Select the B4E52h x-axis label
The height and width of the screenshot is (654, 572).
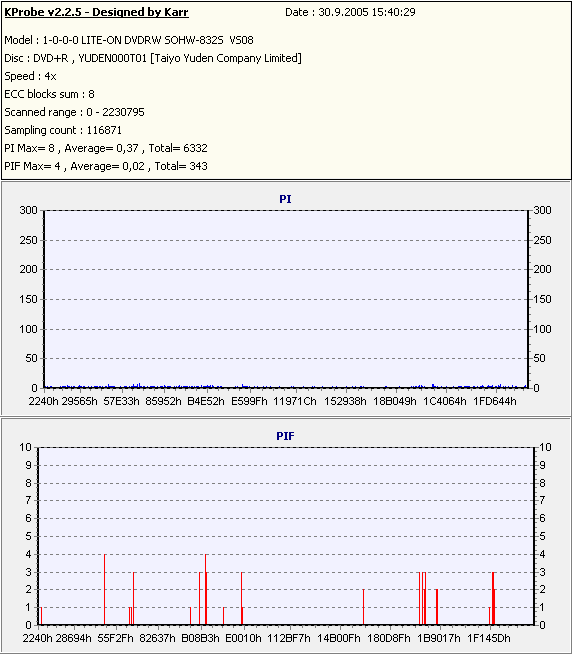[206, 401]
